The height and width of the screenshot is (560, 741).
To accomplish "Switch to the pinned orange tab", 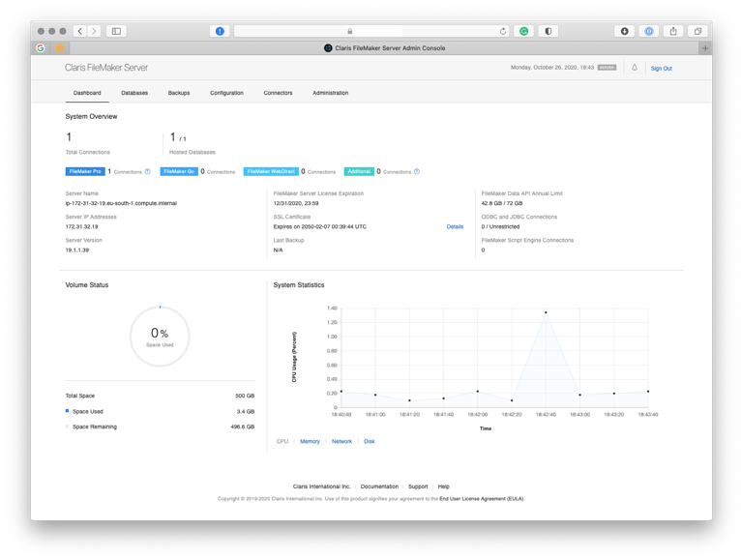I will pos(60,48).
